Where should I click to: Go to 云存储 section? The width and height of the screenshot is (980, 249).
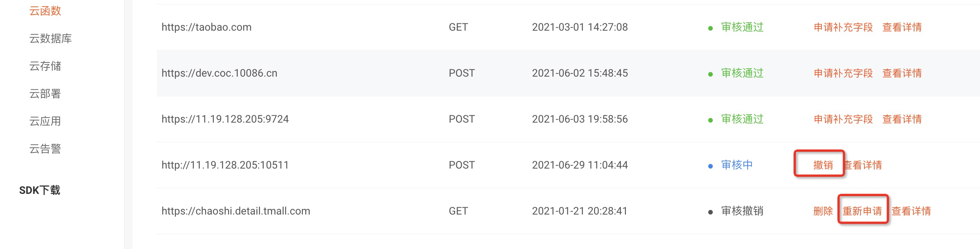45,66
